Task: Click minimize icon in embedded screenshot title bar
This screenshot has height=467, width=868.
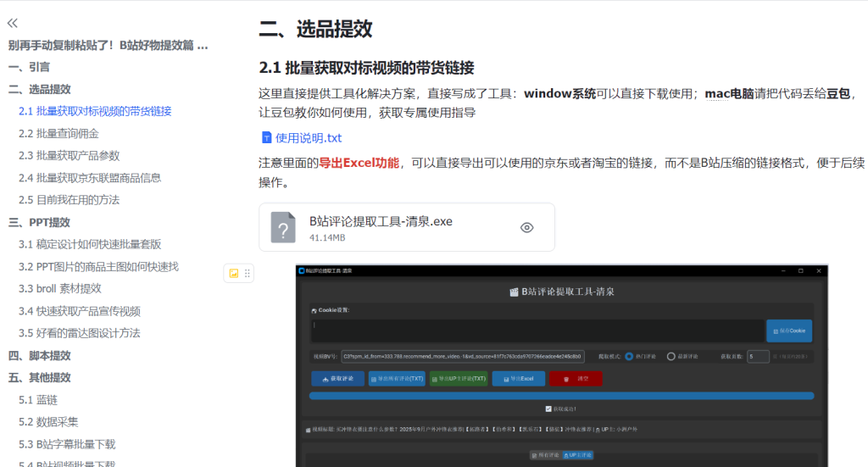Action: coord(783,270)
